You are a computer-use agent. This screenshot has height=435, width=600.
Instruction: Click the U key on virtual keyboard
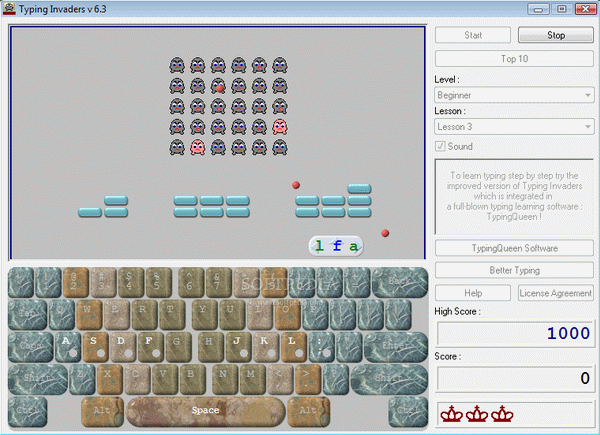click(232, 314)
